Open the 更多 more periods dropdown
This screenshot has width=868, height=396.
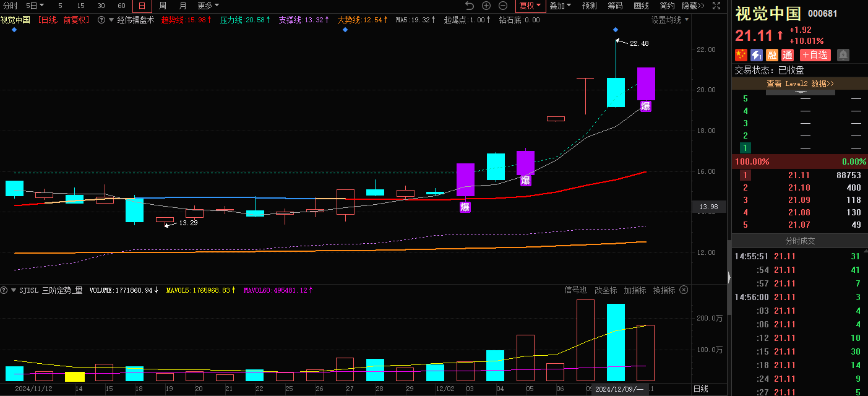pos(208,6)
